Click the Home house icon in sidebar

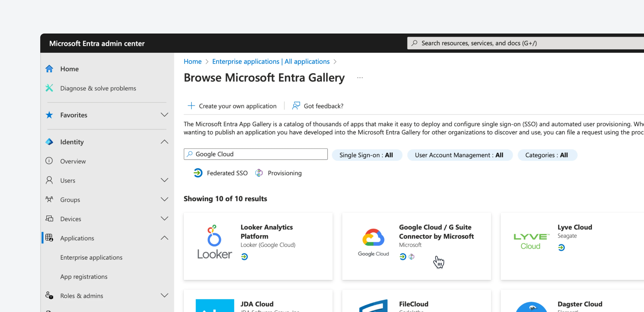point(49,69)
